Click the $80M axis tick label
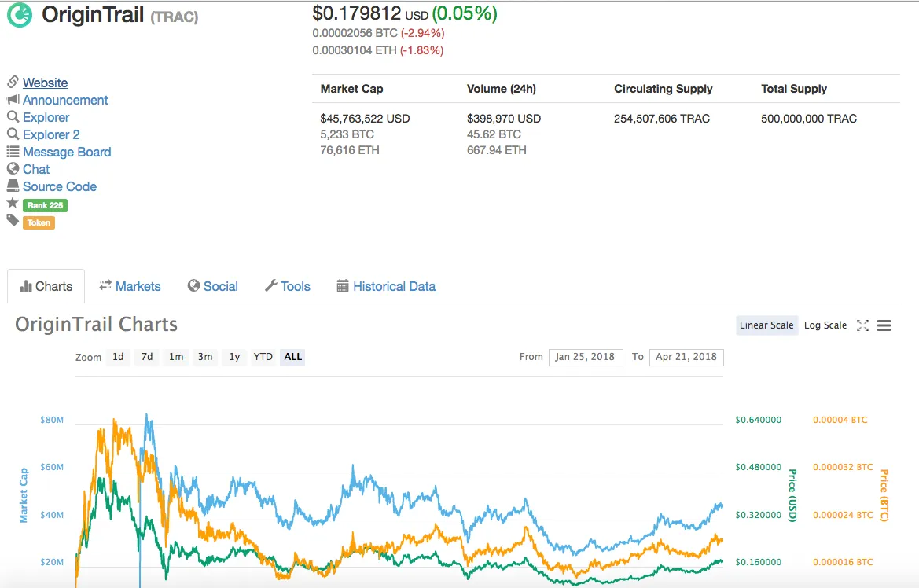 pos(52,420)
